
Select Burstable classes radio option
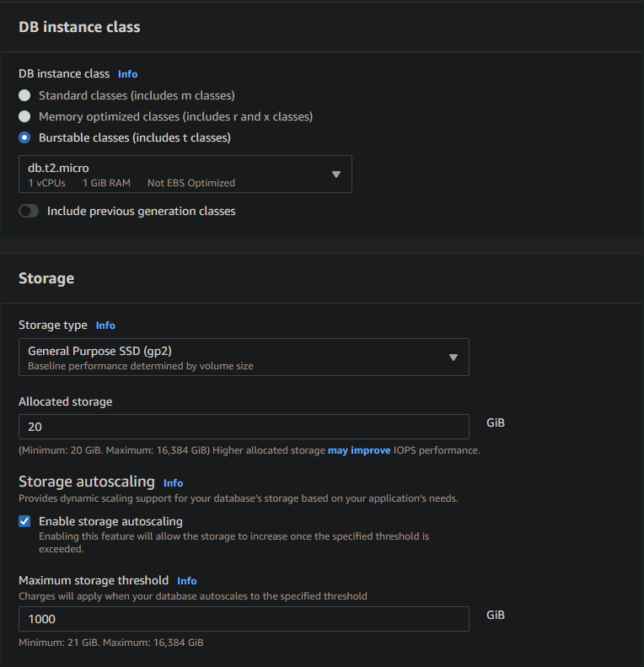(25, 137)
